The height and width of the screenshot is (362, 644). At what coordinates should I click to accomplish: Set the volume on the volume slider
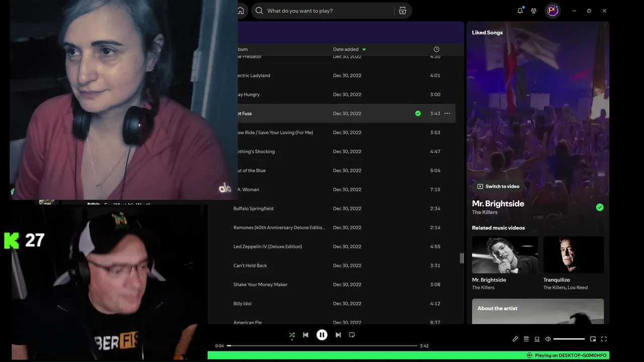(569, 339)
